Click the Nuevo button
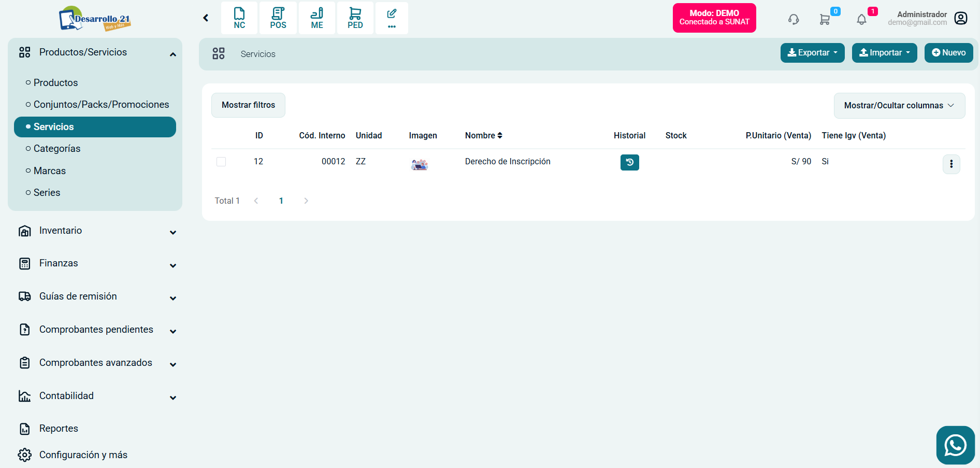The width and height of the screenshot is (980, 468). (948, 53)
